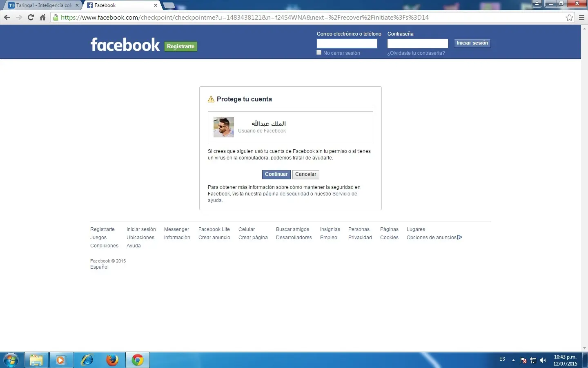Open the página de seguridad link
588x368 pixels.
tap(286, 194)
